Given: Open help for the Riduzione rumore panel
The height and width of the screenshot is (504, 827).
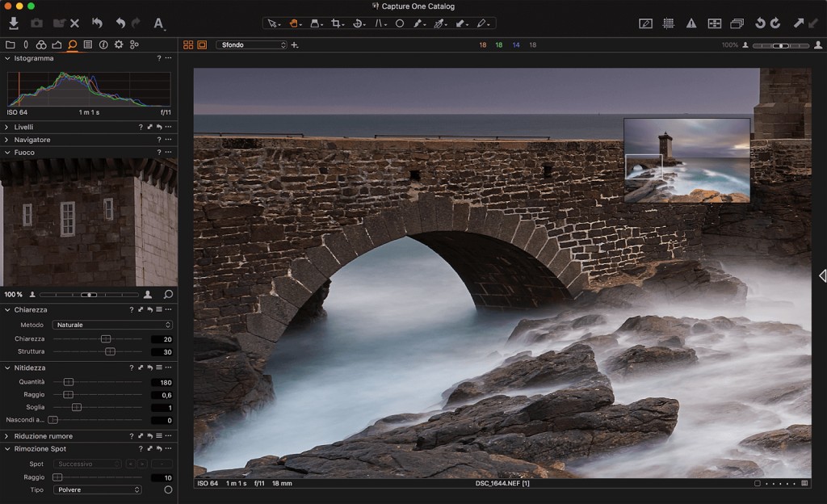Looking at the screenshot, I should click(132, 436).
